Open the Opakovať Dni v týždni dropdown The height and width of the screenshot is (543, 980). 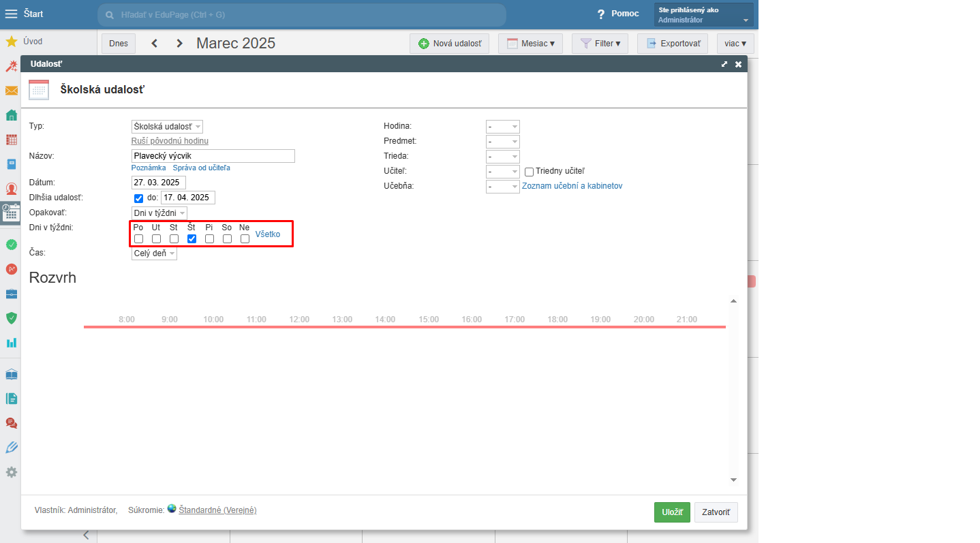tap(159, 213)
